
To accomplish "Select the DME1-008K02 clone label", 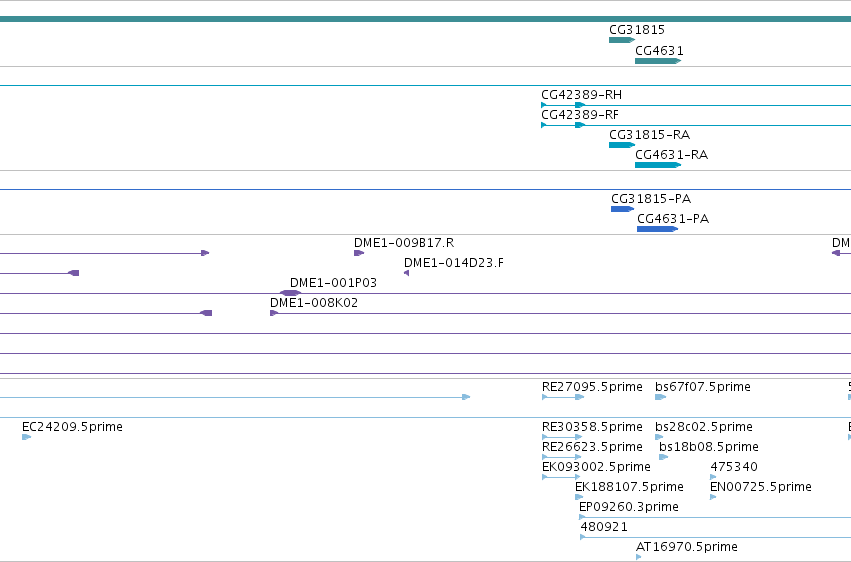I will pos(314,303).
